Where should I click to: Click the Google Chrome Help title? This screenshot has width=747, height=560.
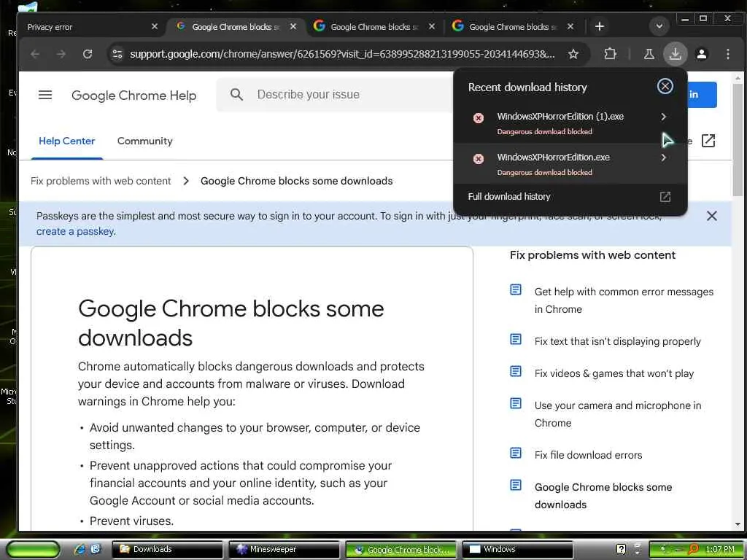coord(134,96)
